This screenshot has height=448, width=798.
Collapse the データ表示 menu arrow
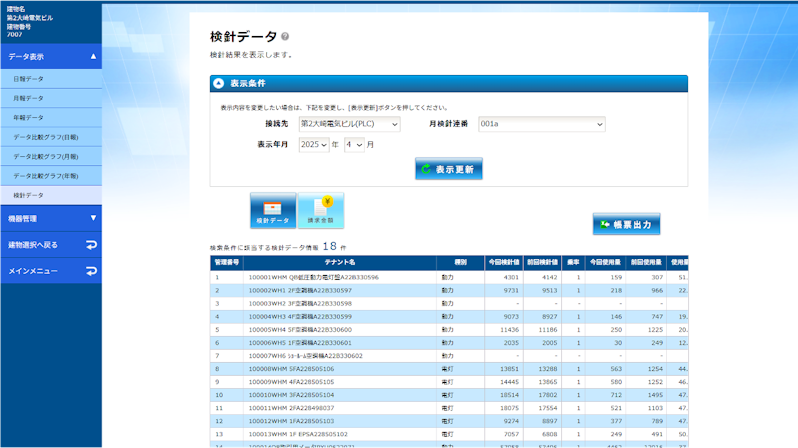[93, 57]
